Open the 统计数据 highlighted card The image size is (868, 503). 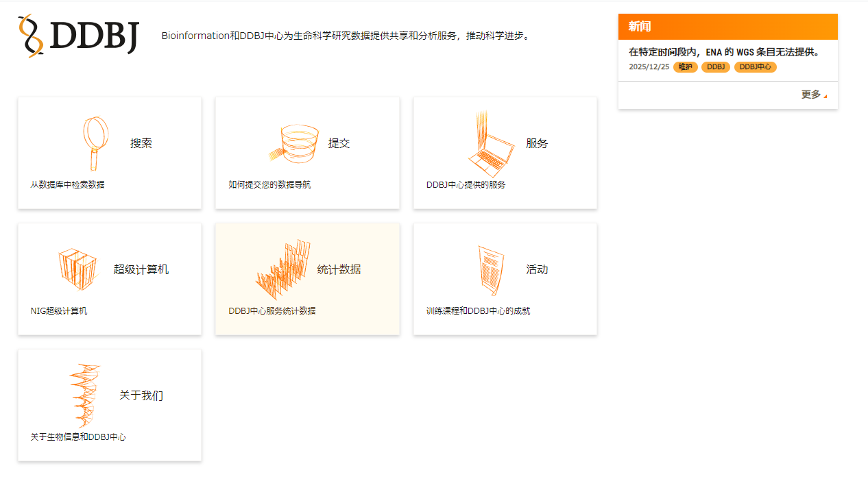click(307, 278)
